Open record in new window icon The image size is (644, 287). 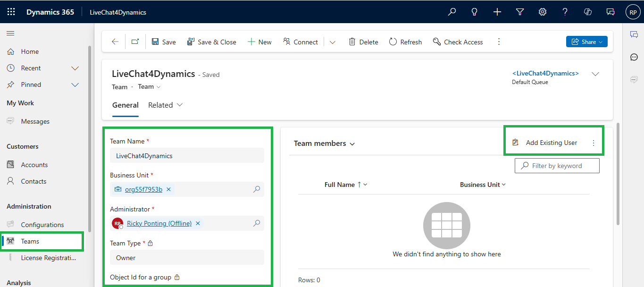[x=135, y=42]
